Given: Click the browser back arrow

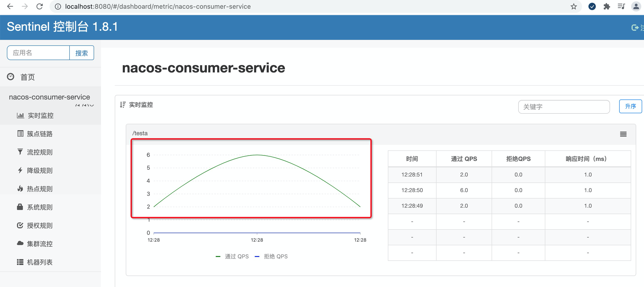Looking at the screenshot, I should coord(10,6).
